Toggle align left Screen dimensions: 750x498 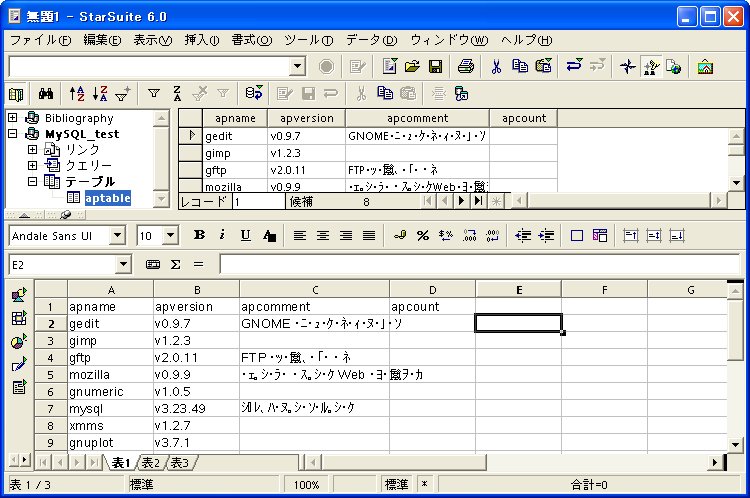click(x=299, y=235)
